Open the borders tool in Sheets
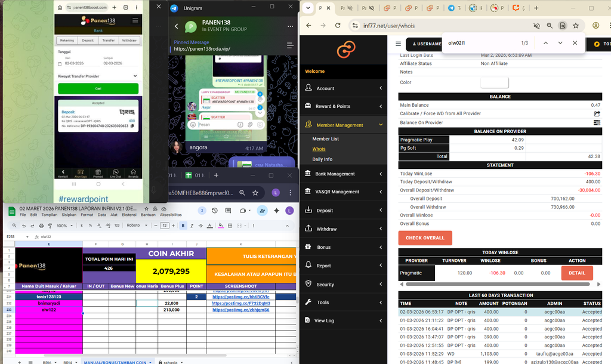The height and width of the screenshot is (364, 611). pos(230,226)
